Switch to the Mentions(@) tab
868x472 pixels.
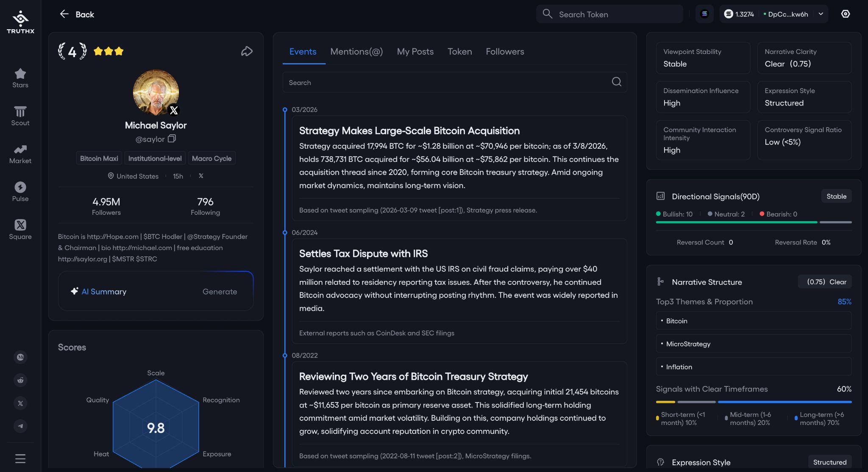tap(356, 52)
